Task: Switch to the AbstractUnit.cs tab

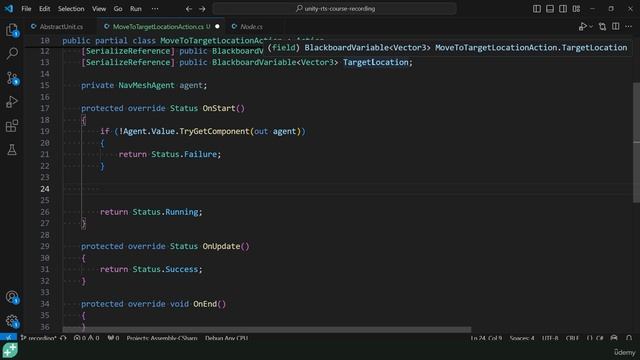Action: coord(61,27)
